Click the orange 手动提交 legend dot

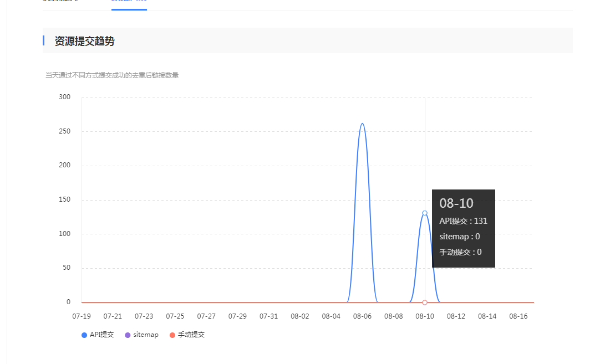click(x=172, y=335)
